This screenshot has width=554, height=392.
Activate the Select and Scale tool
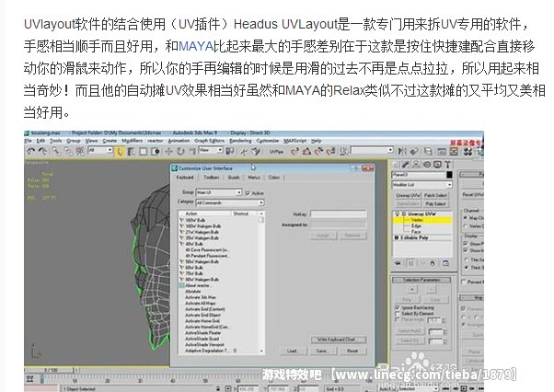coord(192,152)
